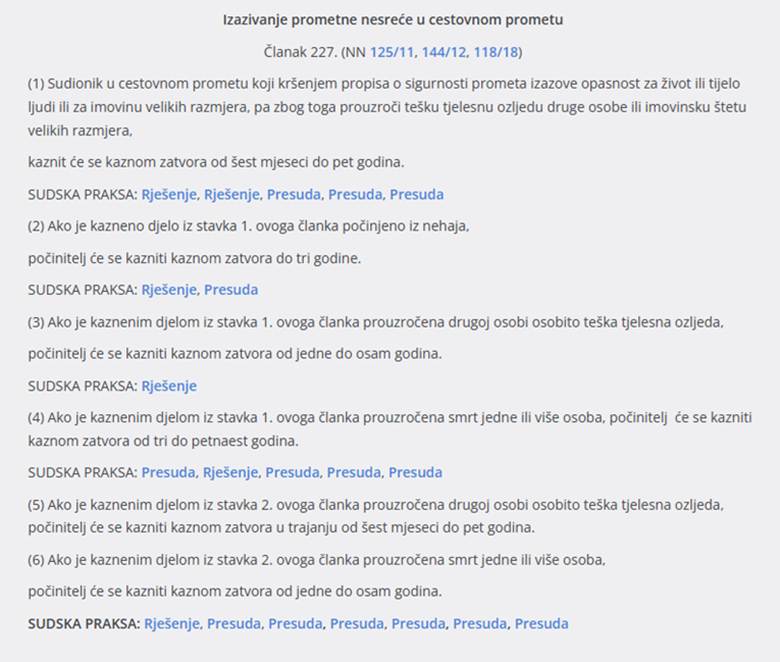This screenshot has height=662, width=780.
Task: Open Rješenje in bottom SUDSKA PRAKSA row
Action: (x=172, y=624)
